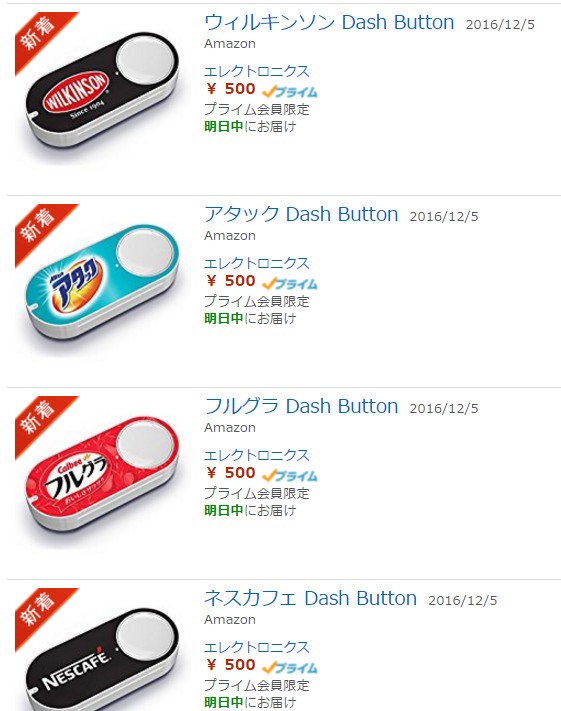Open the ウィルキンソン Dash Button product link
Image resolution: width=561 pixels, height=711 pixels.
click(x=329, y=22)
